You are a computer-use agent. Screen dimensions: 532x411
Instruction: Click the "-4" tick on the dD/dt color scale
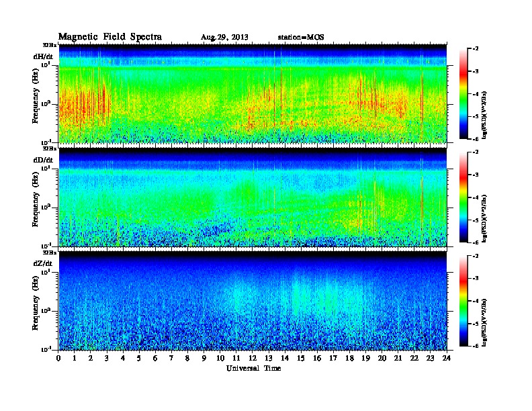point(476,197)
